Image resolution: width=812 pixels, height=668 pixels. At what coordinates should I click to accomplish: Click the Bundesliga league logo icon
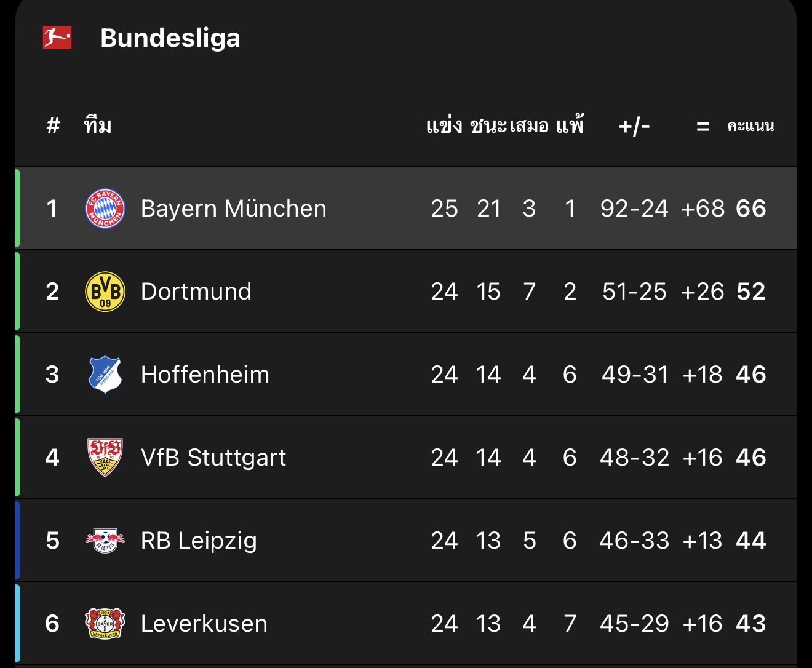[x=57, y=38]
